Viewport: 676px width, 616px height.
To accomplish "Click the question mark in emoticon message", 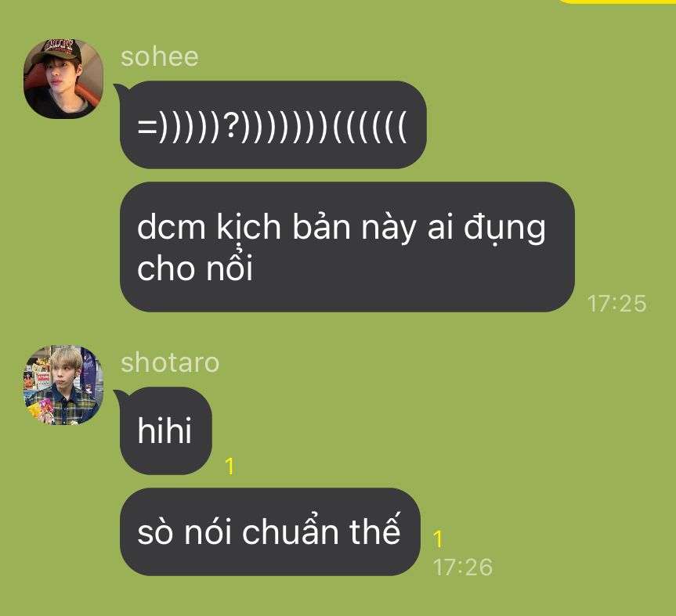I will (x=233, y=126).
